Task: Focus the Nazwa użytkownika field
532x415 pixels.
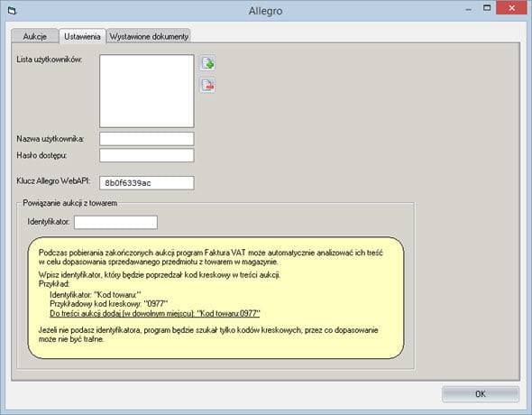Action: click(x=147, y=139)
